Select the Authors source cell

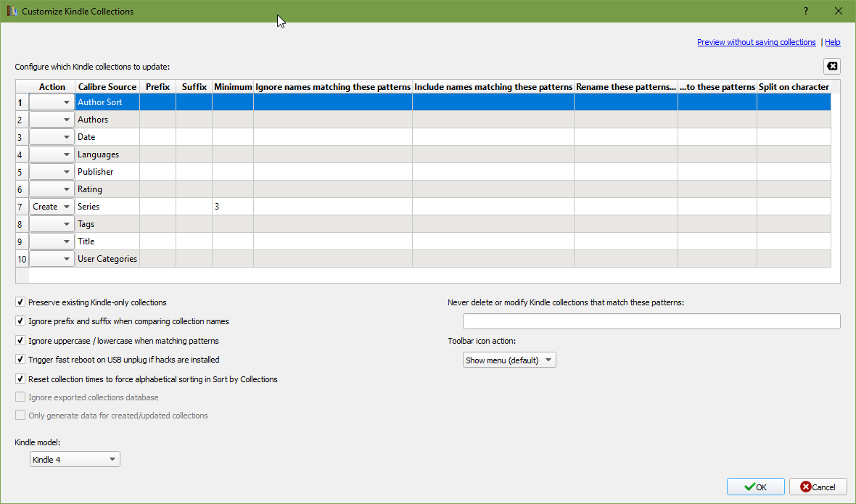click(107, 120)
